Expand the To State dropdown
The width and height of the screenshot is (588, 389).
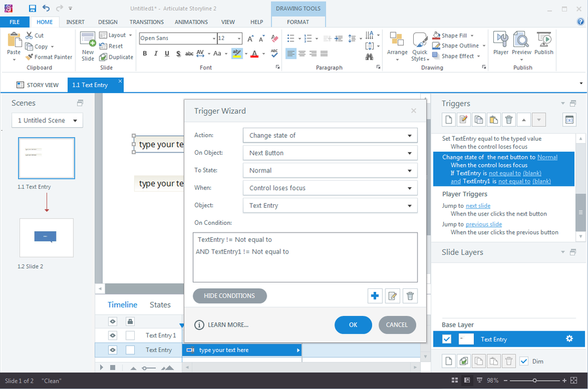point(330,171)
